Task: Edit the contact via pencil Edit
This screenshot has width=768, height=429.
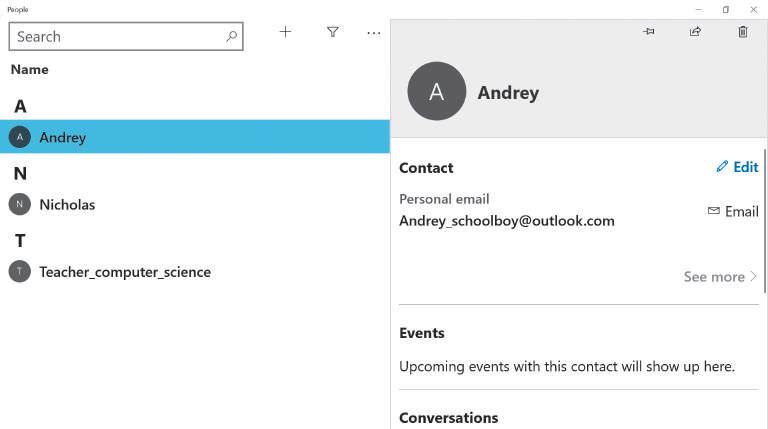Action: point(737,167)
